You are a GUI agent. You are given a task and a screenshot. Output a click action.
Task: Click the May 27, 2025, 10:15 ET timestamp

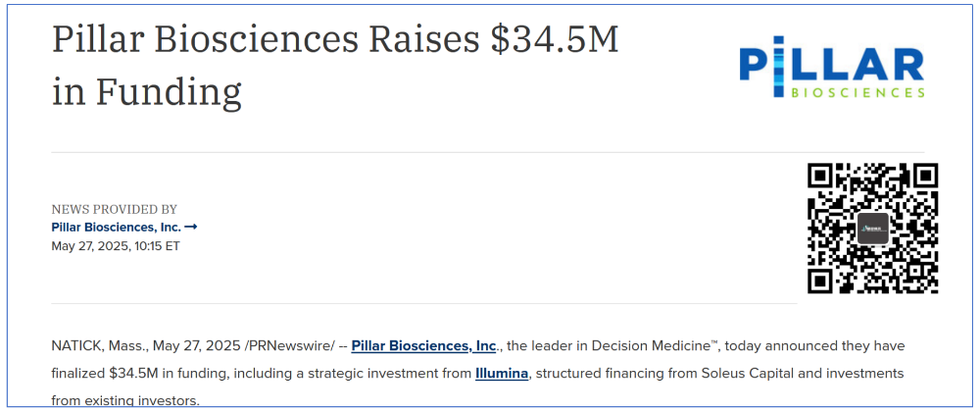(x=116, y=246)
